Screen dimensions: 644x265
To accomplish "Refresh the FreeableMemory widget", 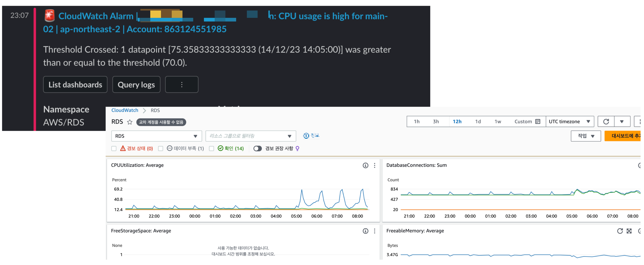I will [620, 231].
